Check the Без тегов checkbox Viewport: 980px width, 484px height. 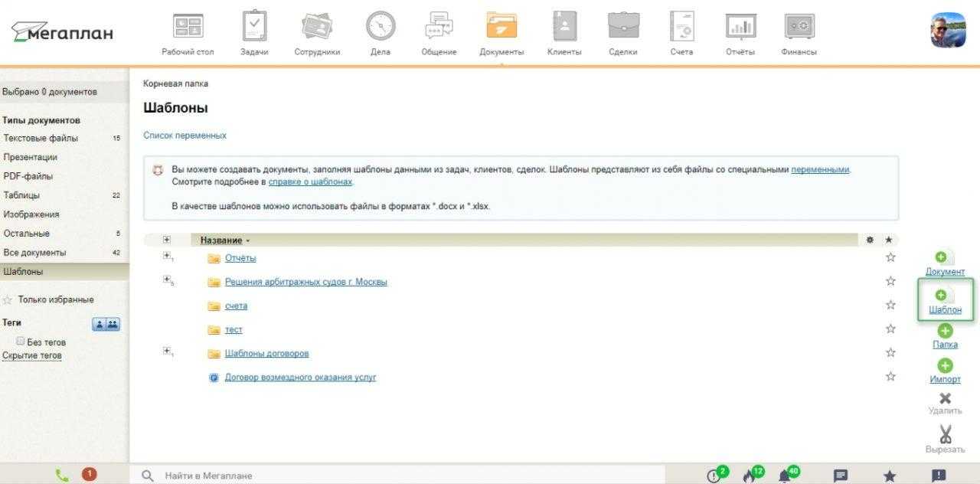tap(20, 342)
